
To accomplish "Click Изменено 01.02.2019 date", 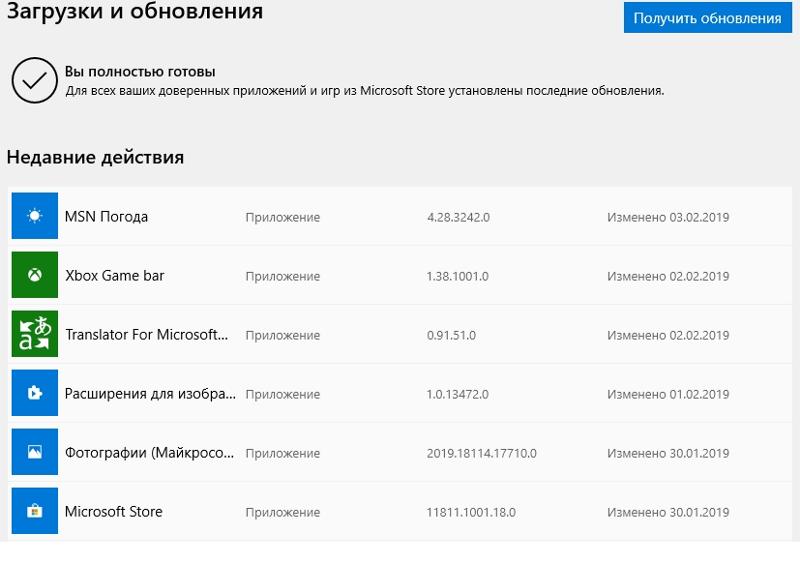I will tap(668, 394).
